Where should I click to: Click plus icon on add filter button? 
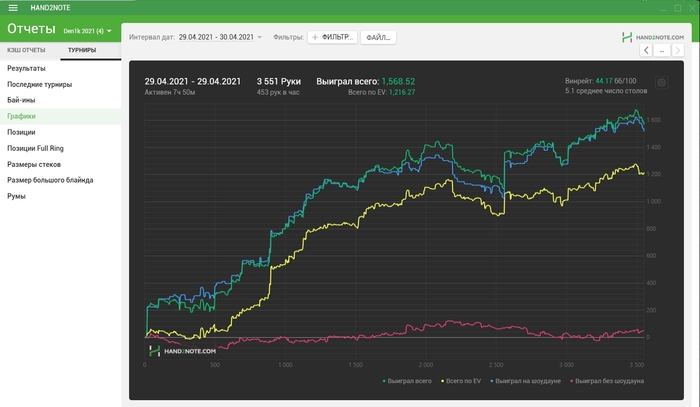[315, 37]
